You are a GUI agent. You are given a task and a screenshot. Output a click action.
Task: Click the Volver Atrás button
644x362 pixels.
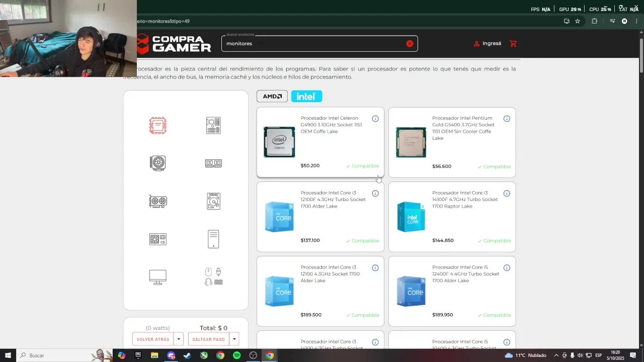coord(153,339)
